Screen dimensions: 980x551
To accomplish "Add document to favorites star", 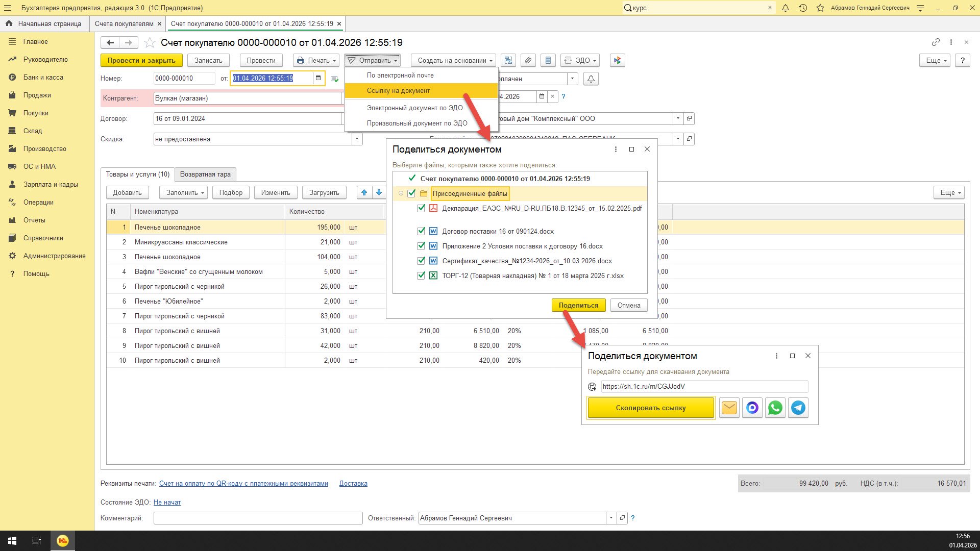I will point(150,42).
